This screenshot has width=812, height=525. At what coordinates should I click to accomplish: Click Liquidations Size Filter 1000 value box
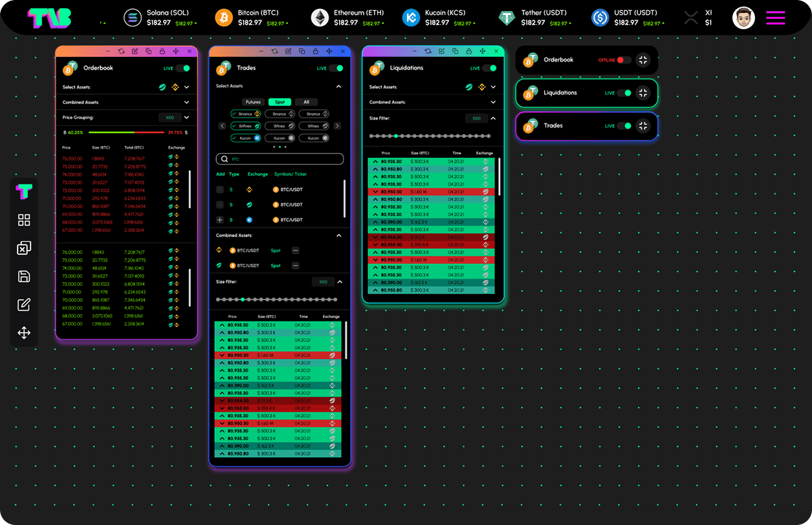tap(476, 118)
